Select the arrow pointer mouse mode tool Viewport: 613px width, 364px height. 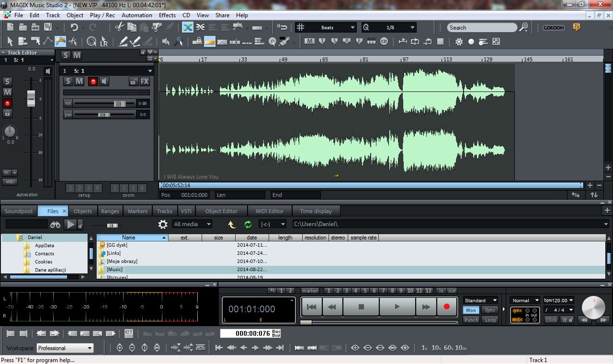(x=10, y=42)
